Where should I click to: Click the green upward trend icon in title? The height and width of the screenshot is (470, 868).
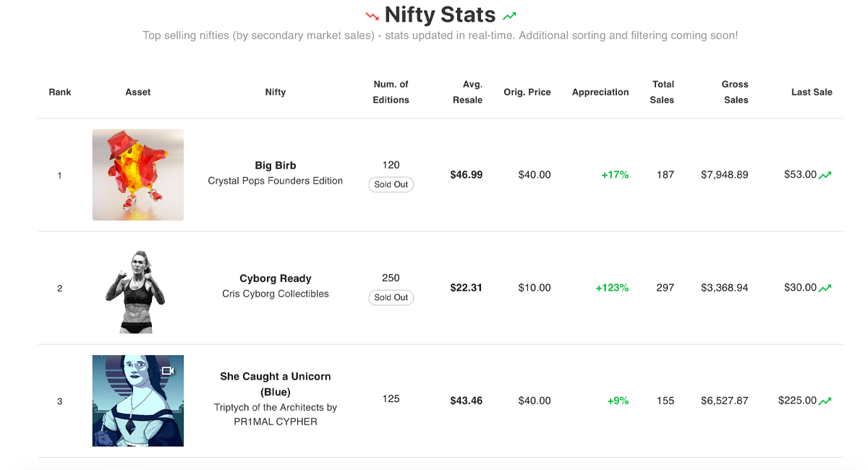(x=509, y=15)
